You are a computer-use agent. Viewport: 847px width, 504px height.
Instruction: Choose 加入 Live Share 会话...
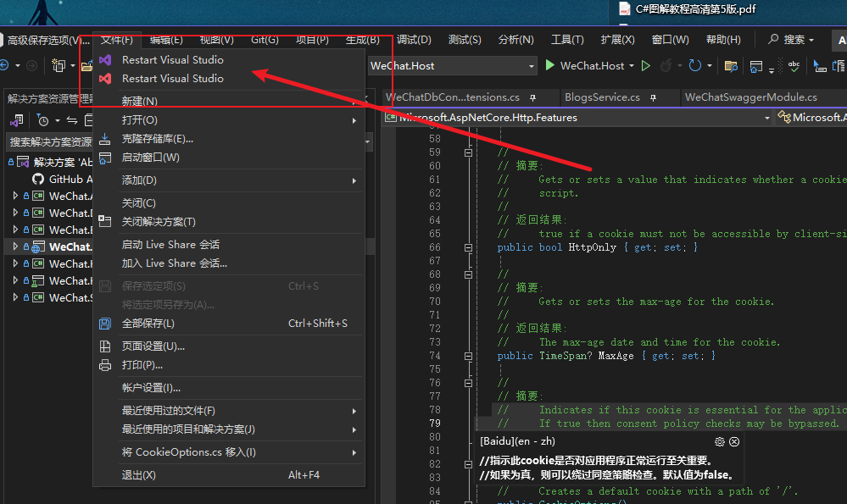[x=229, y=264]
